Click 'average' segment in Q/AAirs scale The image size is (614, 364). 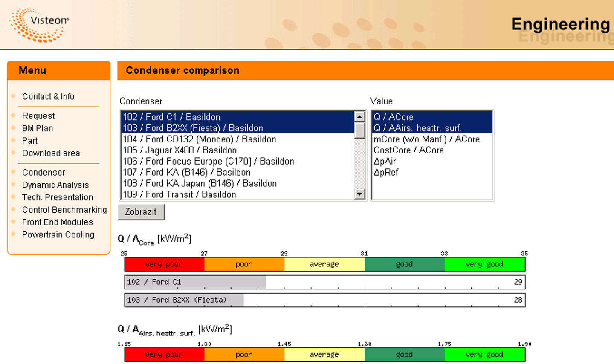point(324,355)
